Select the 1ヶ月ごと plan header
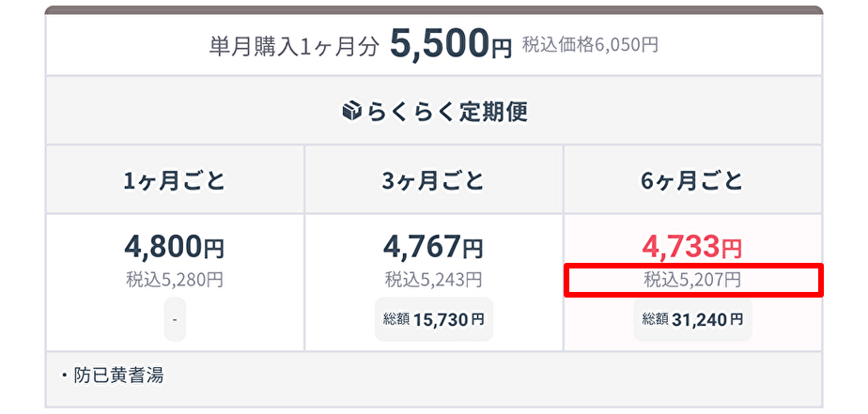Screen dimensions: 868x414 pyautogui.click(x=175, y=180)
